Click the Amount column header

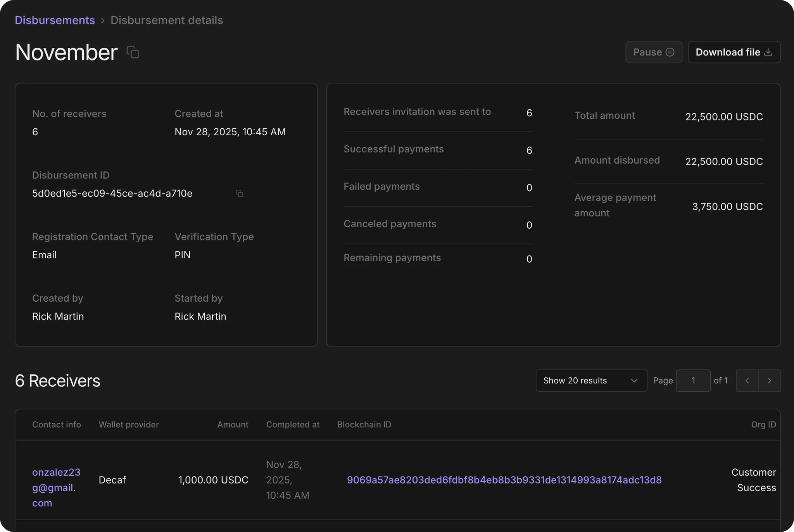click(233, 425)
